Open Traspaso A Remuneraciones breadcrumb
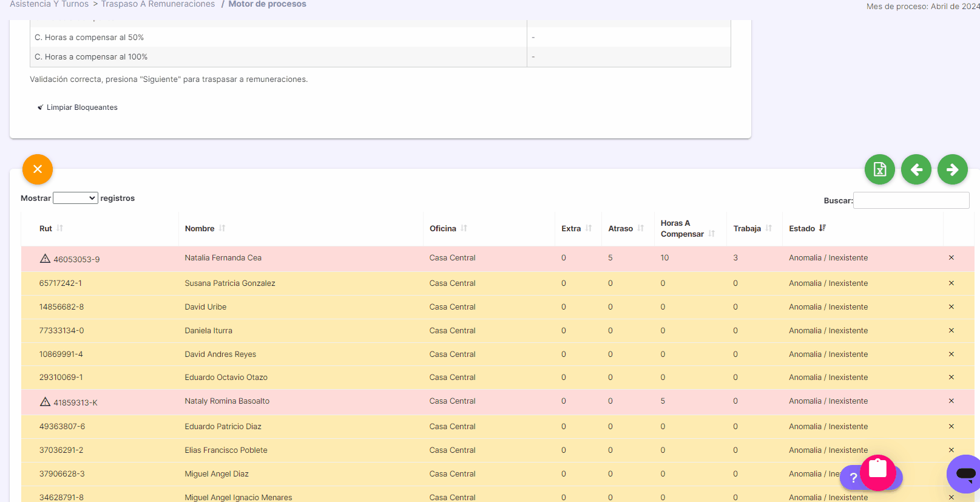 [x=158, y=4]
